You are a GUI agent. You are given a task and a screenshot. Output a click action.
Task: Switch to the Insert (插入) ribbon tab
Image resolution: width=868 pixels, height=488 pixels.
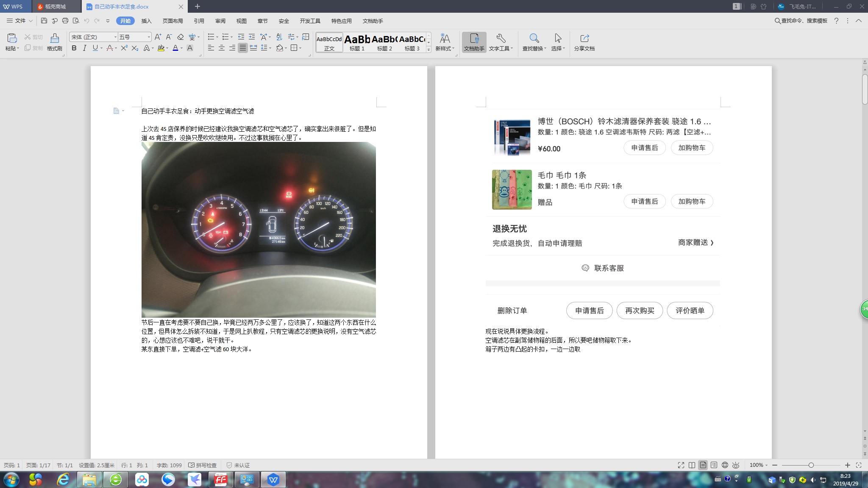pyautogui.click(x=146, y=21)
